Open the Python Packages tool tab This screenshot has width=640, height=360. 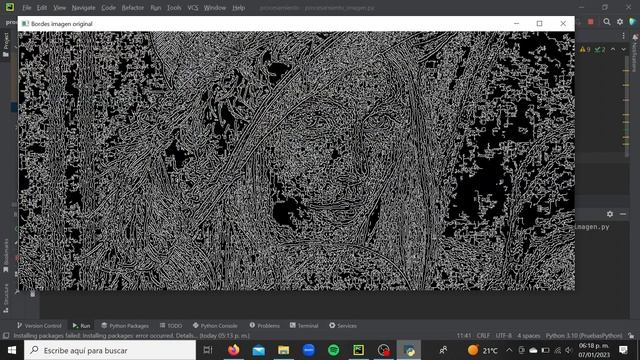125,326
